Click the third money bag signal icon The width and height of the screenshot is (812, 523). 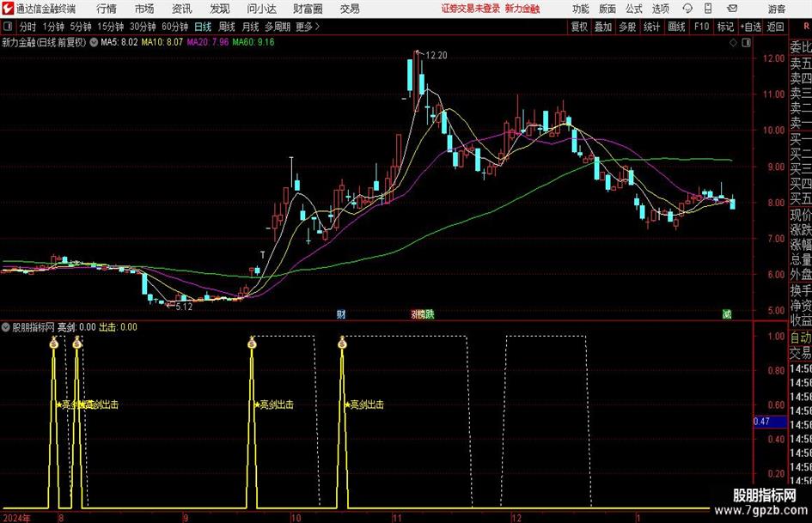coord(253,342)
